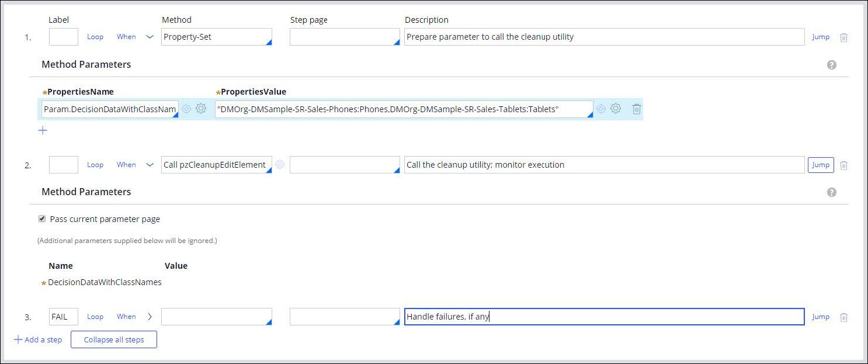Click the gear icon next to PropertiesName field
Image resolution: width=868 pixels, height=364 pixels.
pyautogui.click(x=201, y=109)
